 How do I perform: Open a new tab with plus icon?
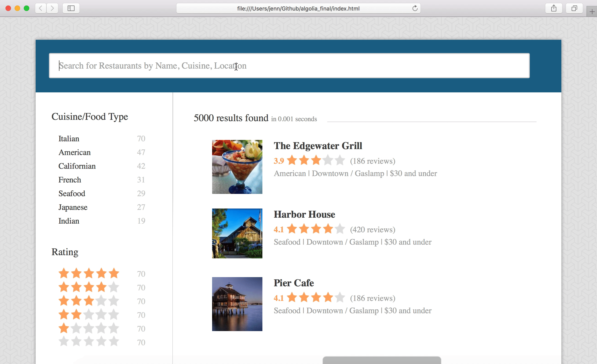[x=592, y=12]
